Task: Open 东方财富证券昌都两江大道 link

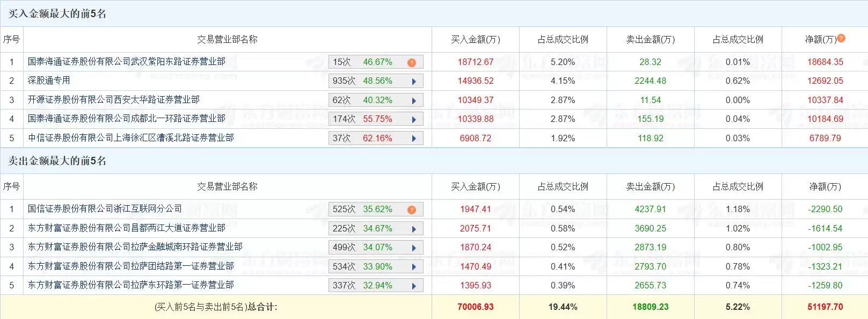Action: point(127,228)
